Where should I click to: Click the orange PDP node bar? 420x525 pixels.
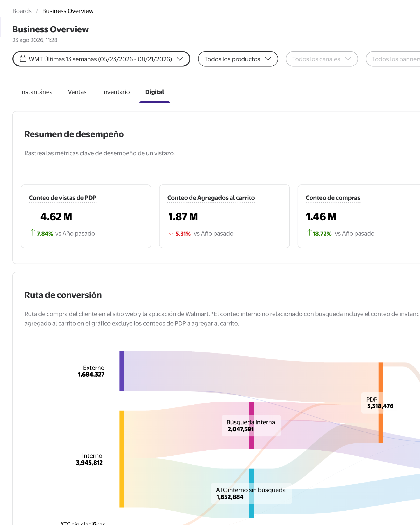[381, 403]
